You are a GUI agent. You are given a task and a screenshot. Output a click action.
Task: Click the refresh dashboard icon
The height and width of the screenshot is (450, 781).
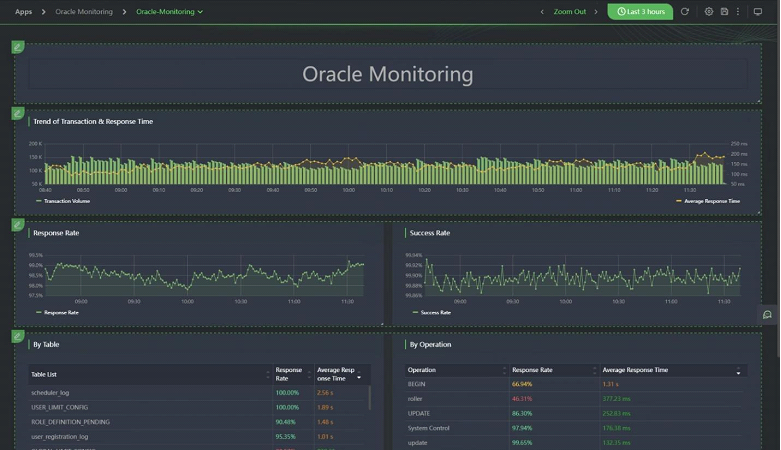(685, 12)
